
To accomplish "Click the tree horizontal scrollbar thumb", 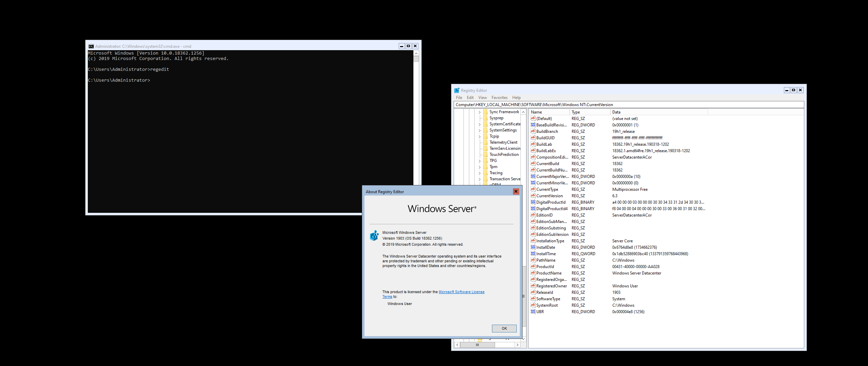I will [x=477, y=345].
